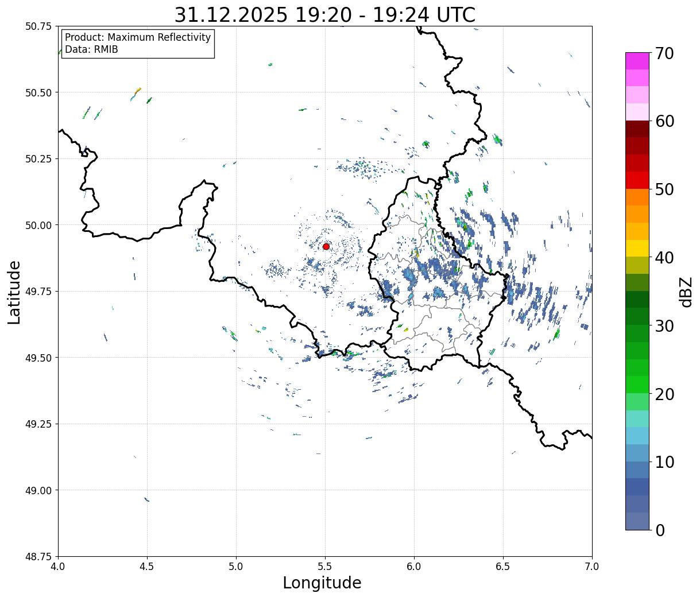
Task: Click the longitude tick label 5.5
Action: point(325,567)
